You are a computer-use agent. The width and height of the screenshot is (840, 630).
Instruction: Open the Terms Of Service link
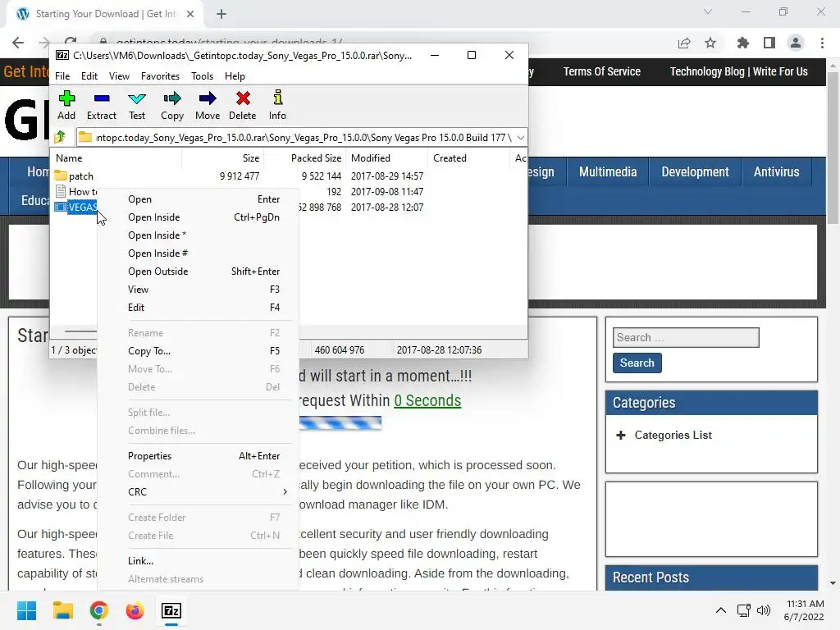click(601, 71)
